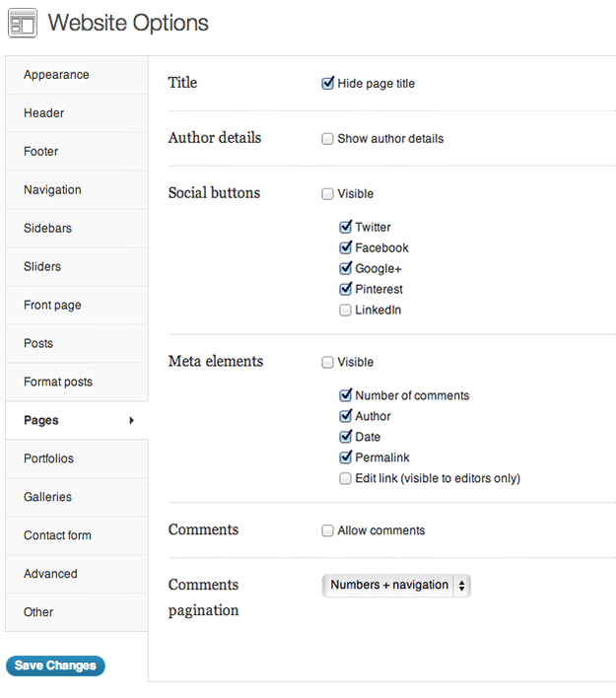The height and width of the screenshot is (698, 616).
Task: Uncheck the Hide page title checkbox
Action: click(x=327, y=83)
